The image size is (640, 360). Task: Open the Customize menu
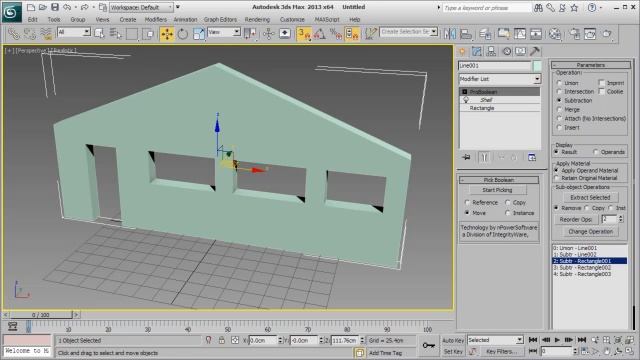click(292, 19)
